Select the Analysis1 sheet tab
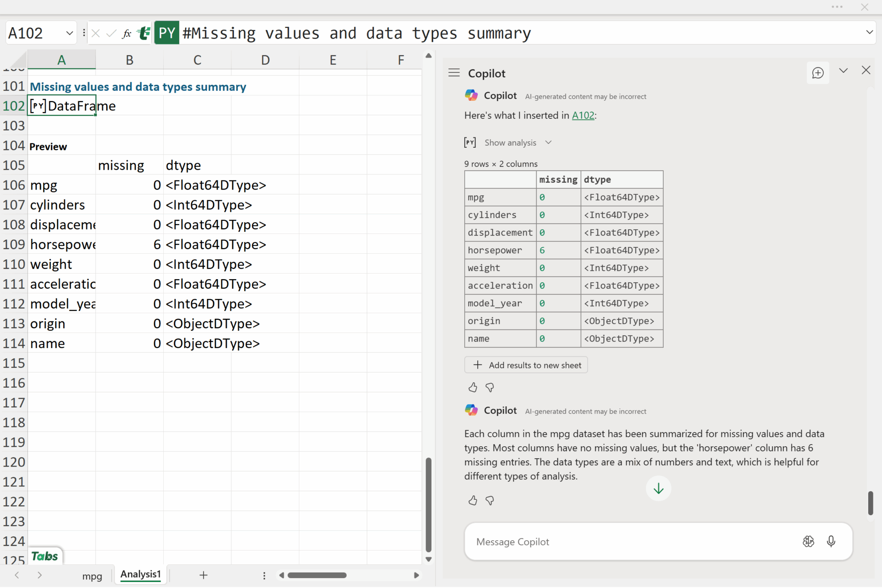The image size is (882, 588). pyautogui.click(x=140, y=574)
